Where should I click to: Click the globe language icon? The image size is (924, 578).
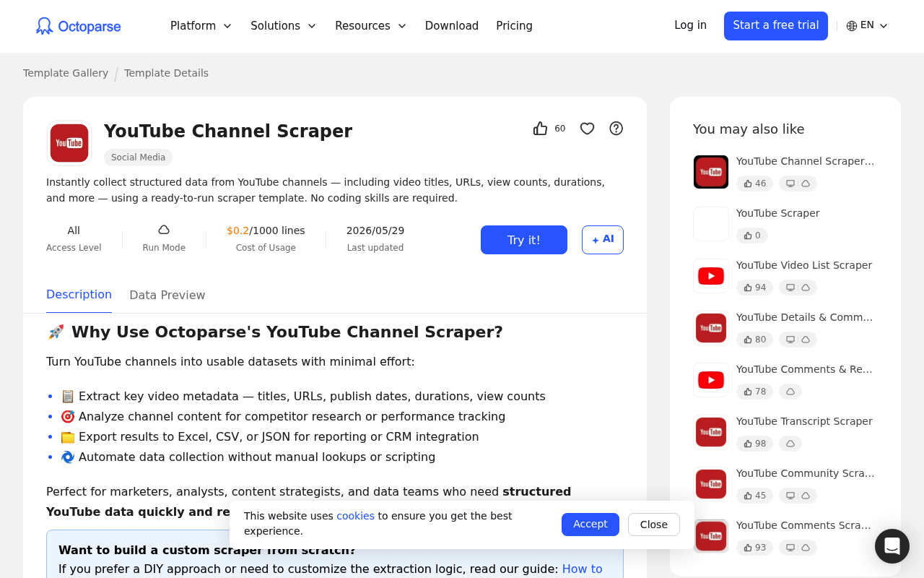click(x=852, y=26)
